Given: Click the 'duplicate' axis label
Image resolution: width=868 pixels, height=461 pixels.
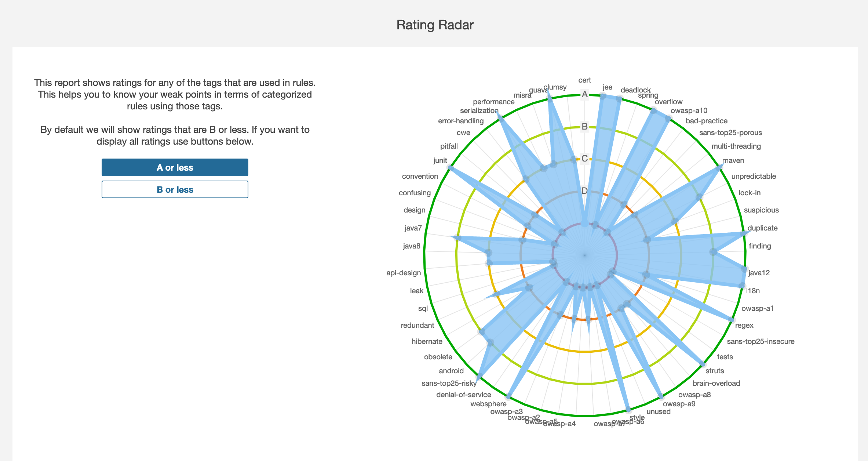Looking at the screenshot, I should click(762, 228).
